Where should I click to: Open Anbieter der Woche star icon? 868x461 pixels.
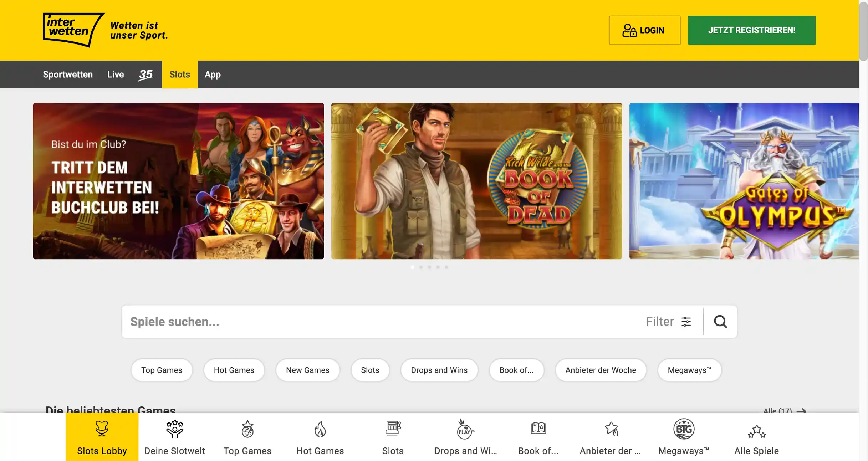tap(611, 429)
